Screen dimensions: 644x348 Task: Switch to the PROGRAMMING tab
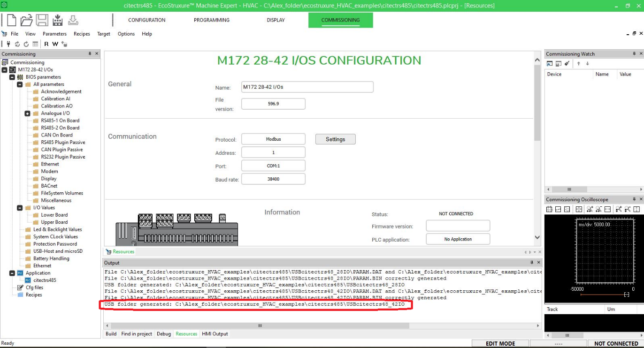[x=212, y=20]
